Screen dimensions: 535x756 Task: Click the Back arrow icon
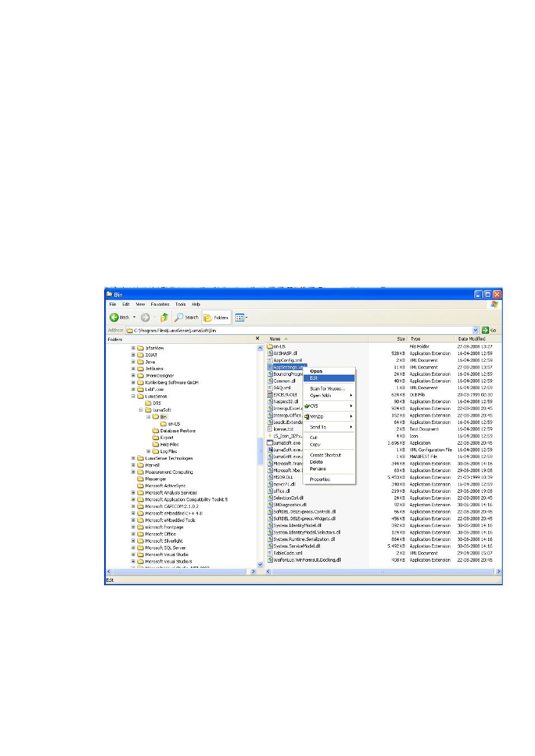pyautogui.click(x=114, y=318)
